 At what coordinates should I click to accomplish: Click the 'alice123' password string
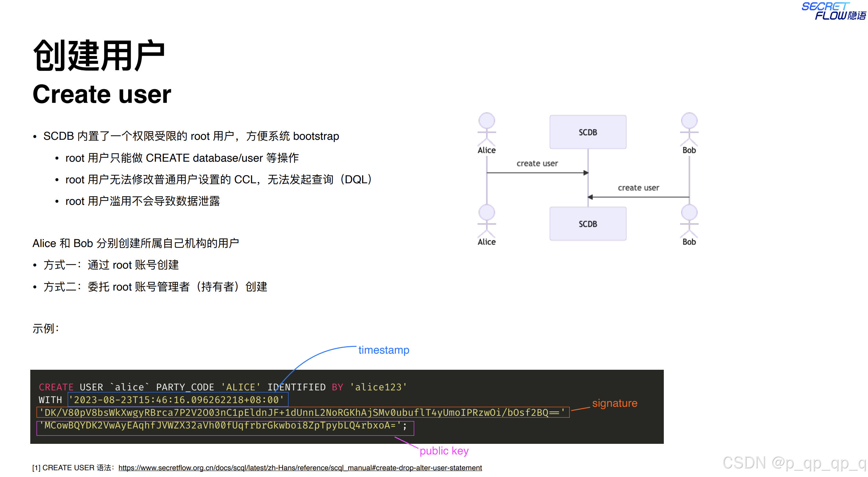click(378, 387)
